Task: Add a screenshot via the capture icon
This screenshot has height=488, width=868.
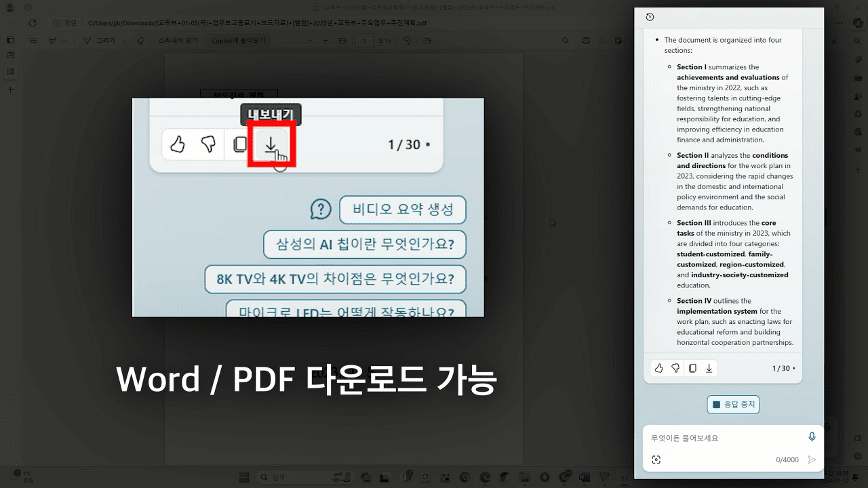Action: tap(656, 460)
